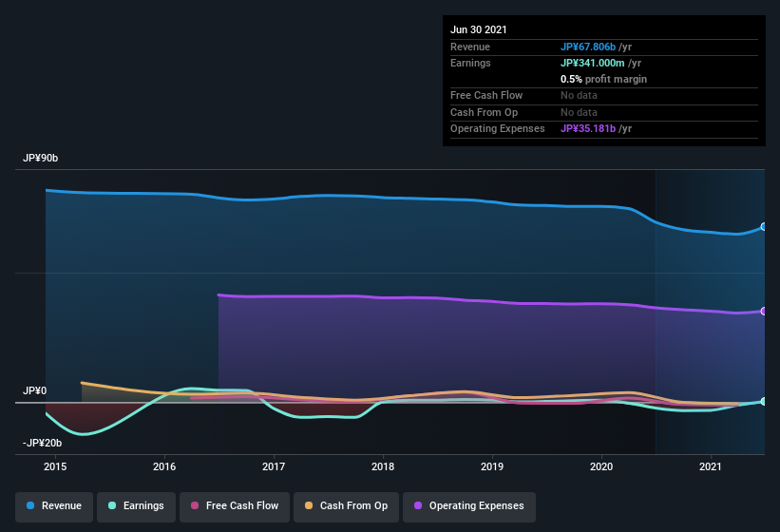Click the 2020 x-axis label
The image size is (780, 532).
point(601,466)
